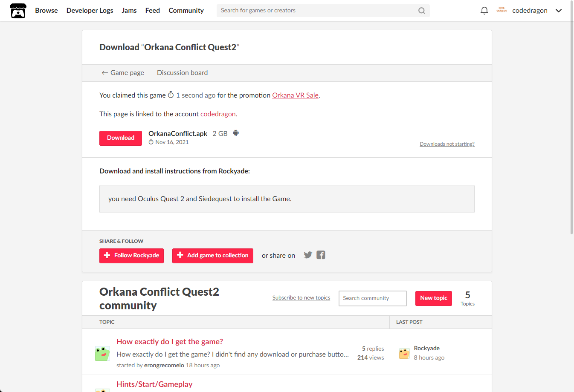Share on Facebook icon

click(x=321, y=255)
